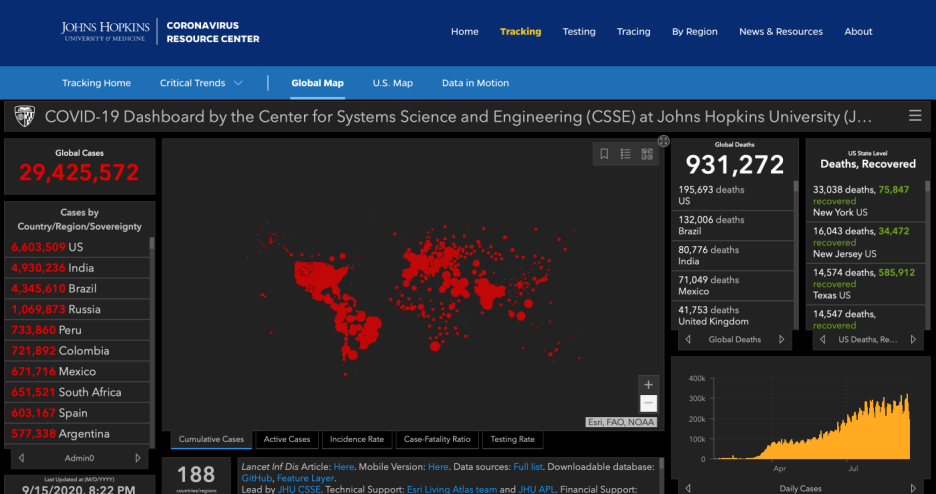Previous arrow beside Daily Cases chart
Viewport: 936px width, 494px height.
pyautogui.click(x=688, y=489)
